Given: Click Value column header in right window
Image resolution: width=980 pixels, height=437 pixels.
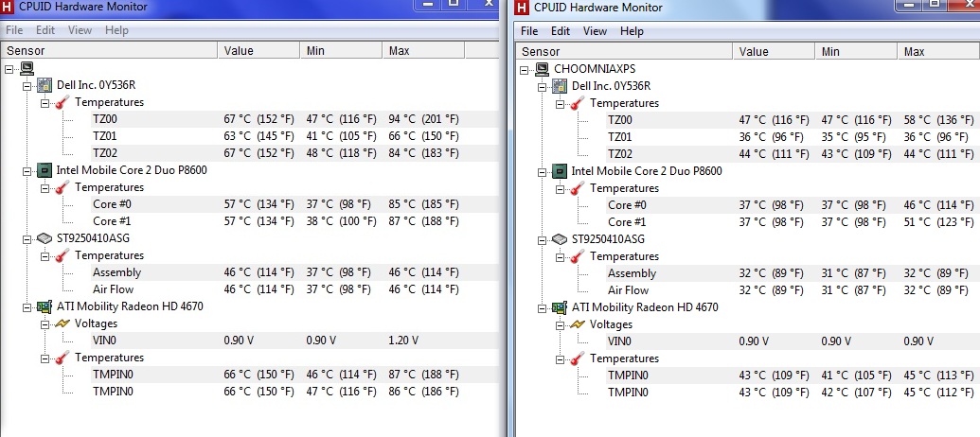Looking at the screenshot, I should (x=774, y=51).
